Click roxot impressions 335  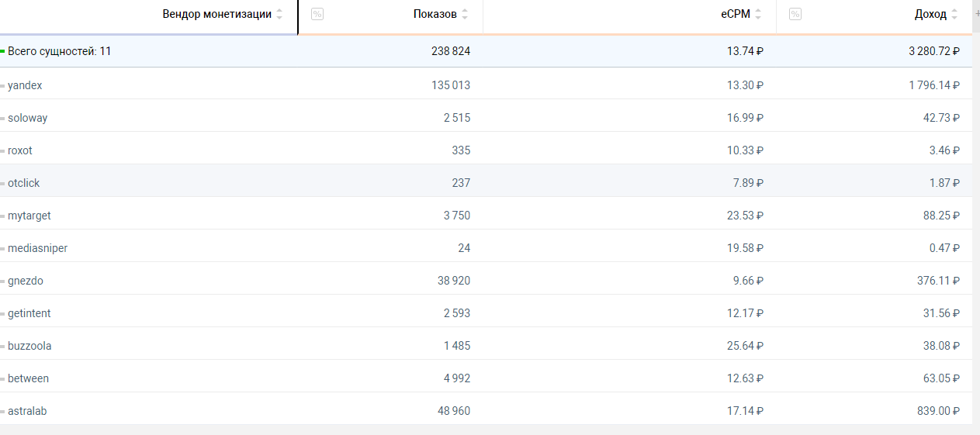[461, 150]
